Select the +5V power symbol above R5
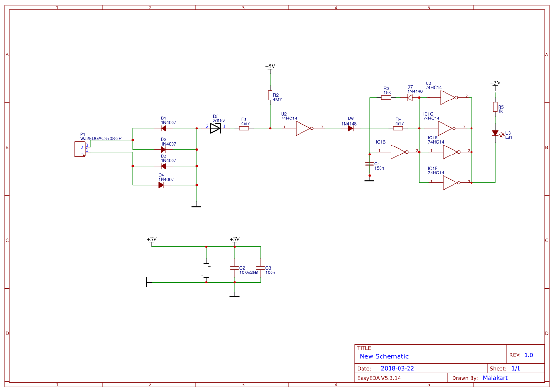554x392 pixels. click(495, 85)
